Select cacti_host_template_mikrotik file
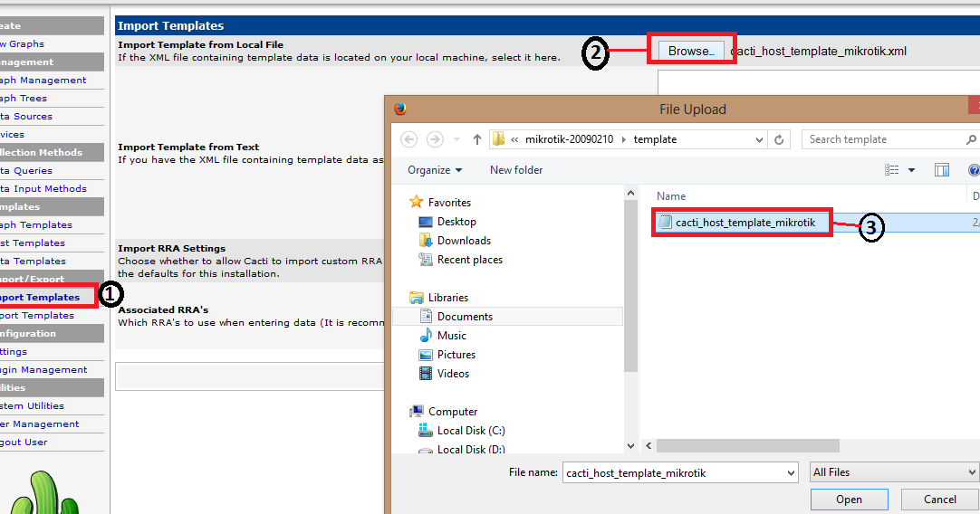The height and width of the screenshot is (514, 980). pos(745,223)
